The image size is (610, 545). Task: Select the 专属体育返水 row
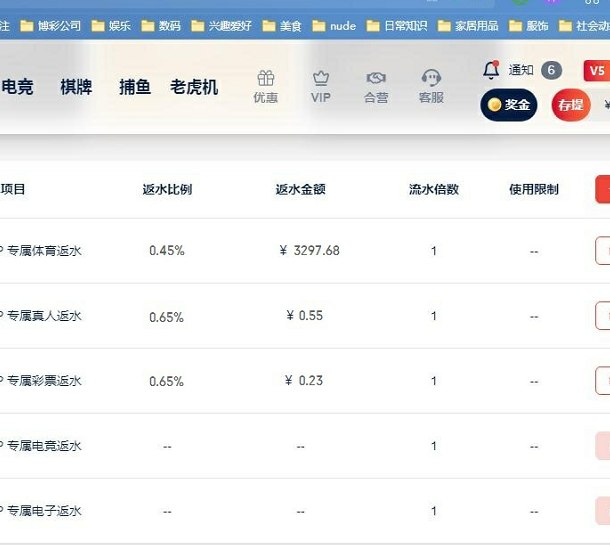pos(44,251)
